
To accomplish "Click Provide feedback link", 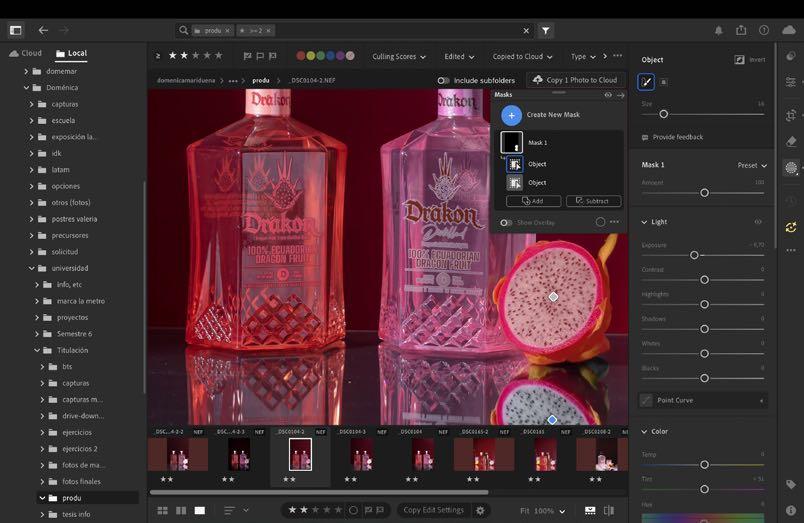I will [672, 137].
